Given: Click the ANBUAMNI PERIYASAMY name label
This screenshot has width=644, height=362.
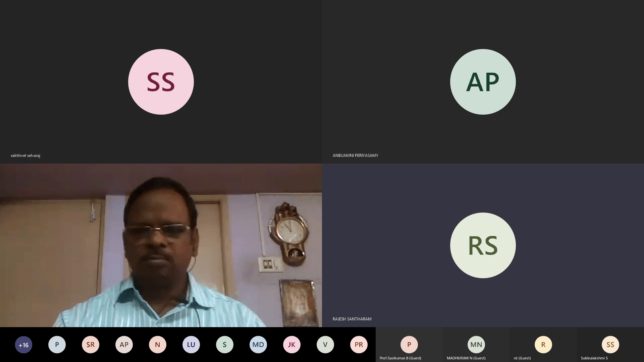Looking at the screenshot, I should point(355,156).
